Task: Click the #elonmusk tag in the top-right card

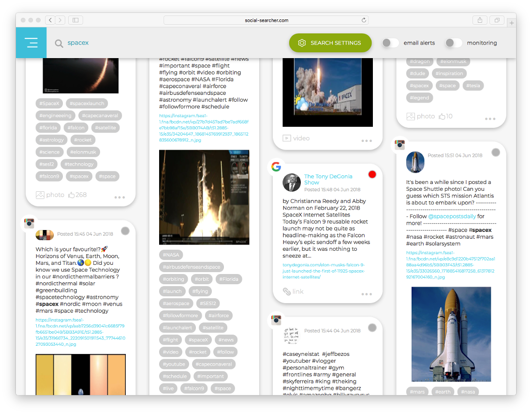Action: 453,61
